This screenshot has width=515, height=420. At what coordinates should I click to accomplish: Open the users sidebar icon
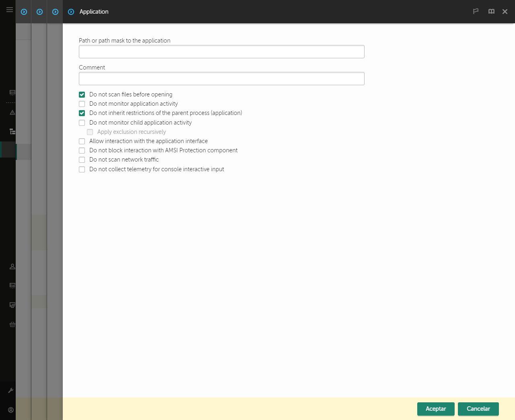pyautogui.click(x=12, y=266)
